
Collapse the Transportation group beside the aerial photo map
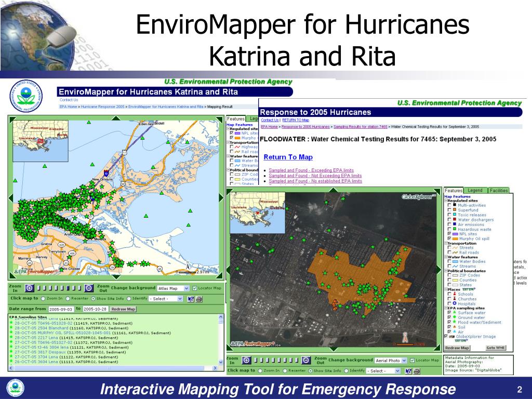446,243
